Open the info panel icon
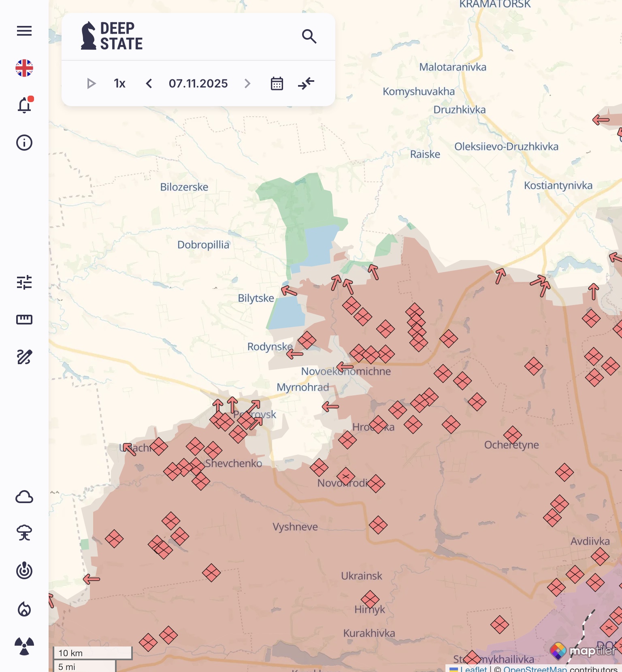This screenshot has height=672, width=622. click(24, 143)
